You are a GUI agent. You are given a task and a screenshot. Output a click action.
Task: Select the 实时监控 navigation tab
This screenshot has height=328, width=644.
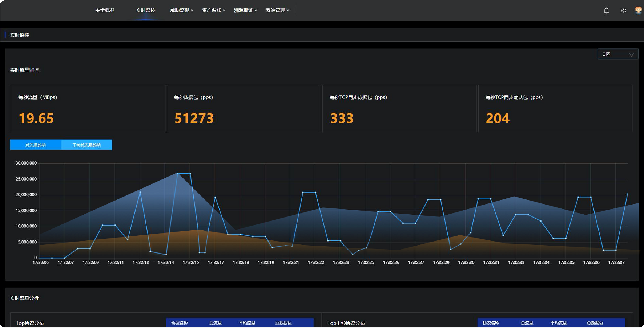tap(145, 10)
